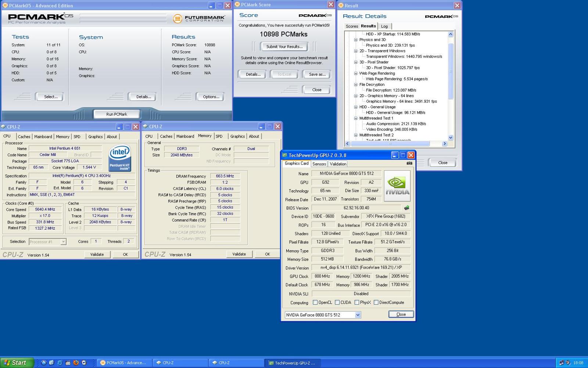Image resolution: width=588 pixels, height=368 pixels.
Task: Open the Validation tab in GPU-Z
Action: point(338,164)
